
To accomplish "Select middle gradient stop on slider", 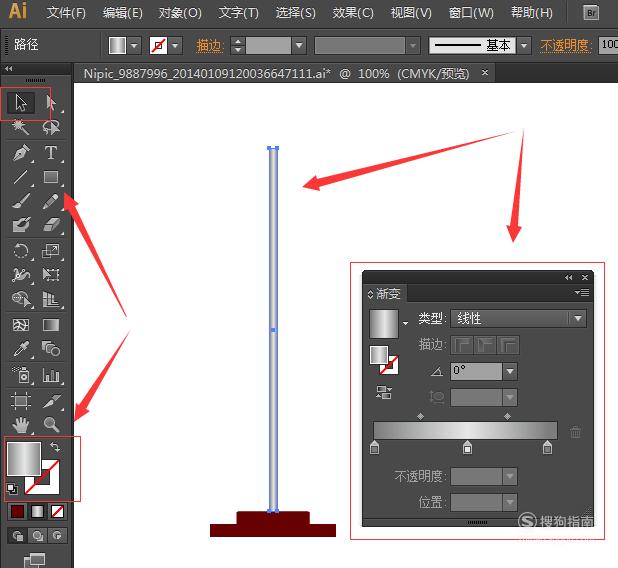I will point(467,447).
